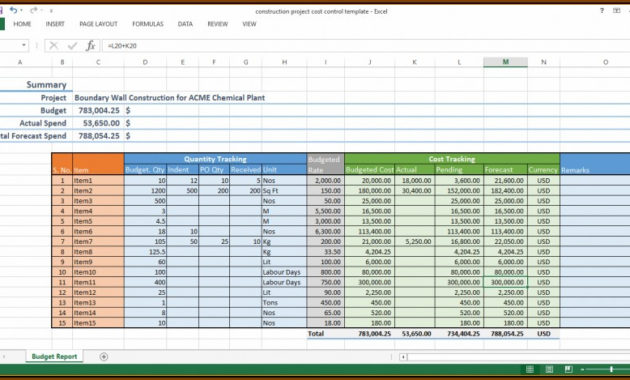Click the Item1 name cell
This screenshot has width=630, height=380.
pyautogui.click(x=98, y=181)
